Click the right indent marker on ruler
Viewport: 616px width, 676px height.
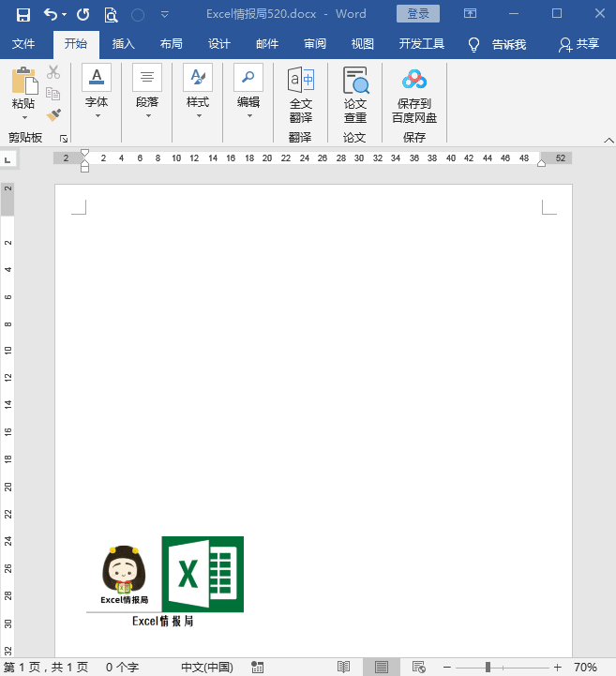[541, 163]
